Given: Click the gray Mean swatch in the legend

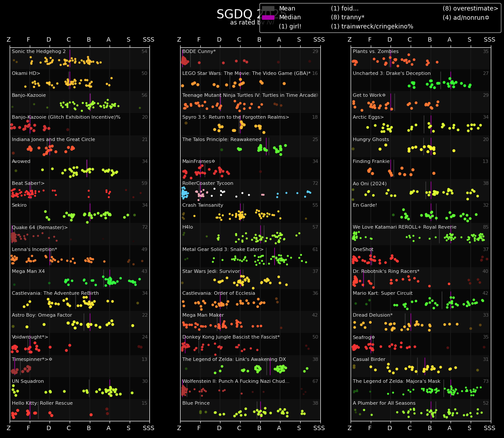Looking at the screenshot, I should [x=268, y=9].
